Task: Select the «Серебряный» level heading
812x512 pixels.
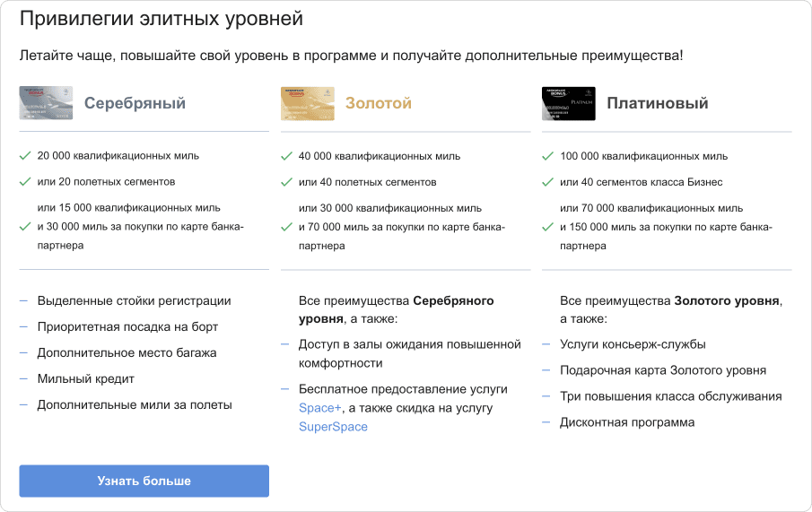Action: pos(135,103)
